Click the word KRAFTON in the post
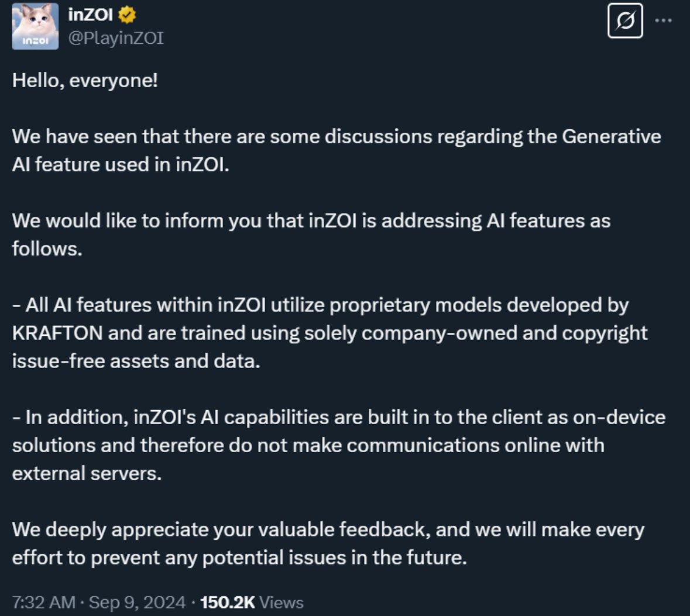The width and height of the screenshot is (690, 616). [57, 333]
